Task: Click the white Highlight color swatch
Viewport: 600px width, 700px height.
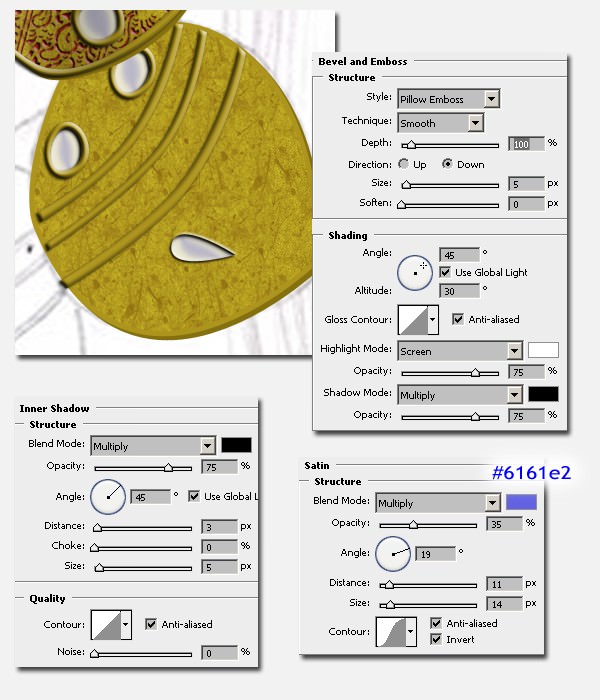Action: point(543,350)
